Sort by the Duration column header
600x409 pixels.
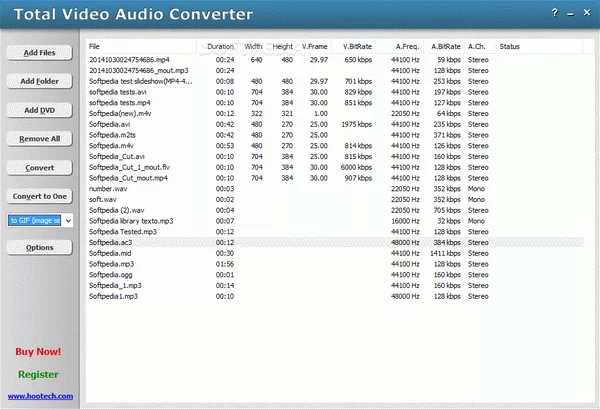pyautogui.click(x=220, y=46)
